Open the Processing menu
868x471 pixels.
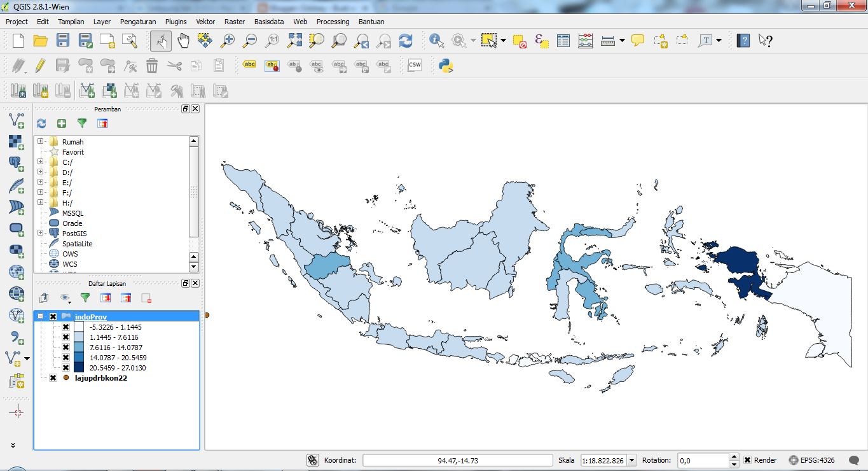pos(333,22)
